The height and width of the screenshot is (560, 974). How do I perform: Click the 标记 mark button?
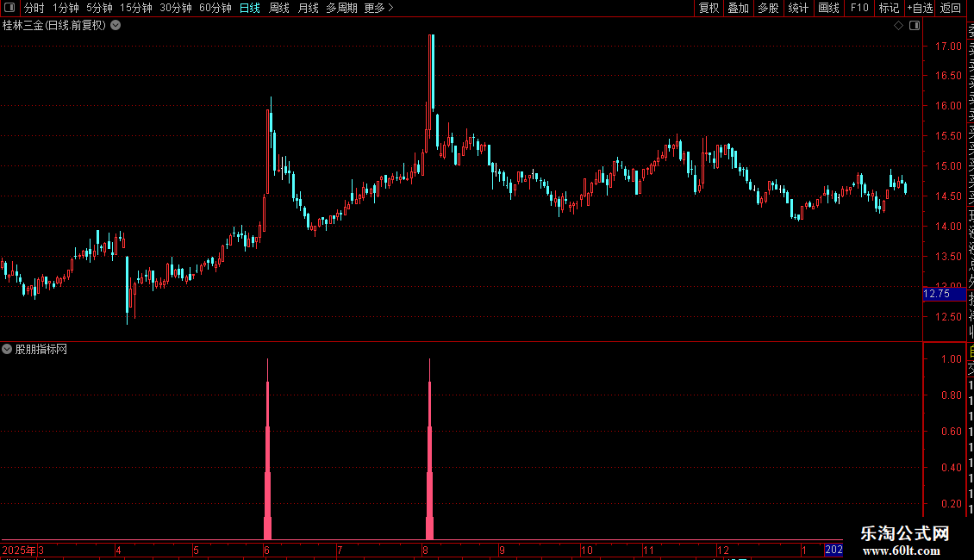point(889,8)
